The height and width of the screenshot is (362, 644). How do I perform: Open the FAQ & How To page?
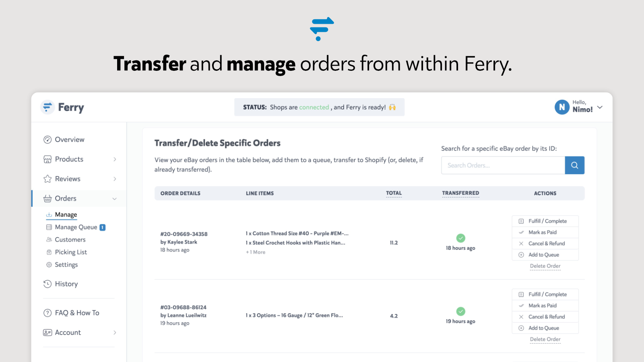pyautogui.click(x=77, y=313)
